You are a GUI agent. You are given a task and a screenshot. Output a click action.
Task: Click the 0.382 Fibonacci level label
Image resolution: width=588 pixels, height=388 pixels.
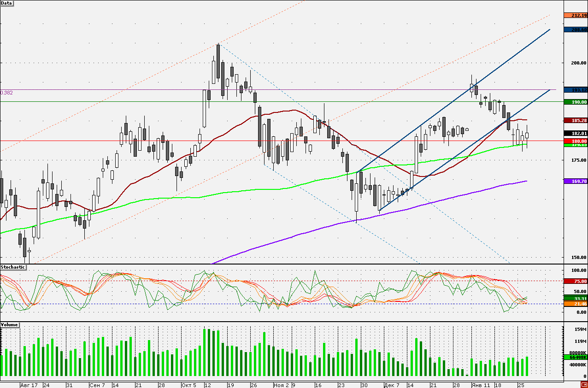coord(6,93)
